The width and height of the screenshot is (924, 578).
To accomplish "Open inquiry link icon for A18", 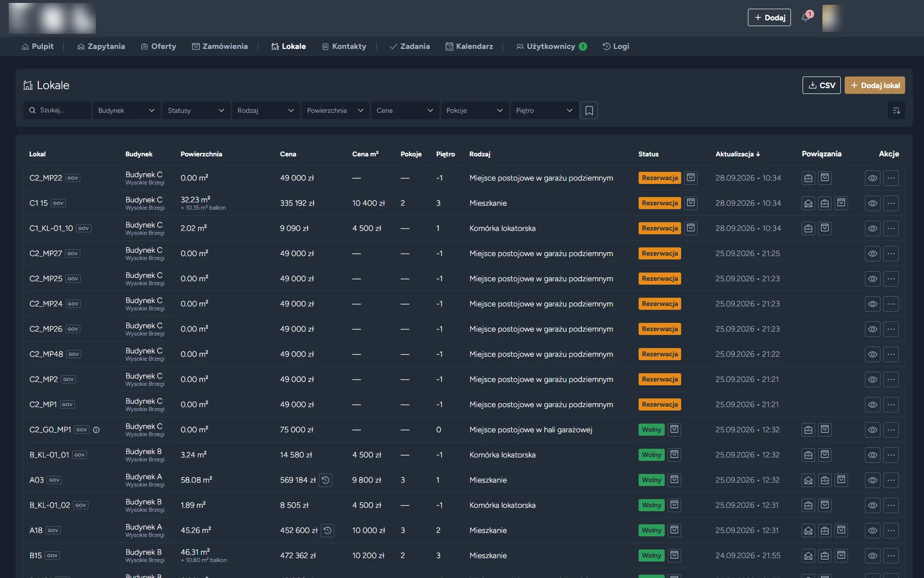I will (808, 531).
